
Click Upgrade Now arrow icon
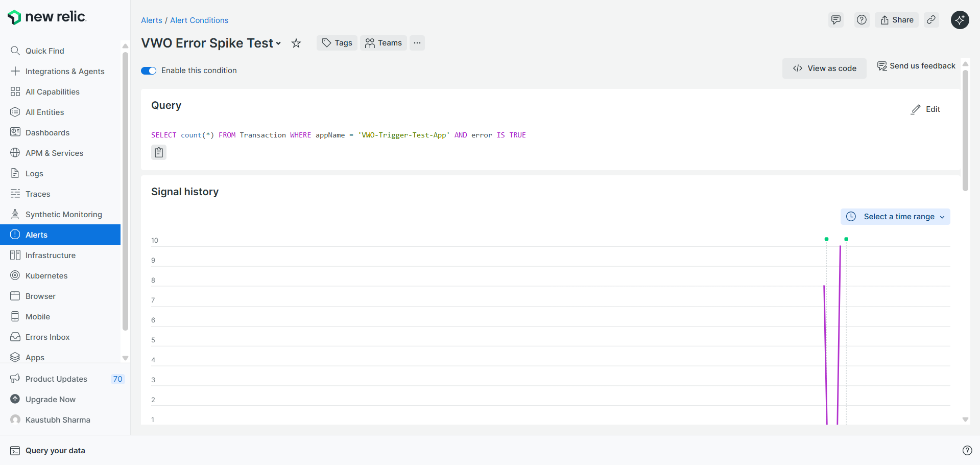tap(15, 399)
